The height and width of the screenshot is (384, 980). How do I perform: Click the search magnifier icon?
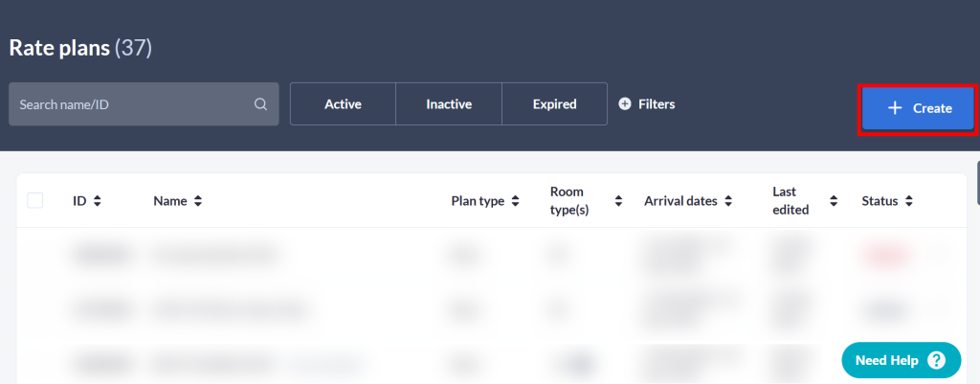tap(260, 104)
